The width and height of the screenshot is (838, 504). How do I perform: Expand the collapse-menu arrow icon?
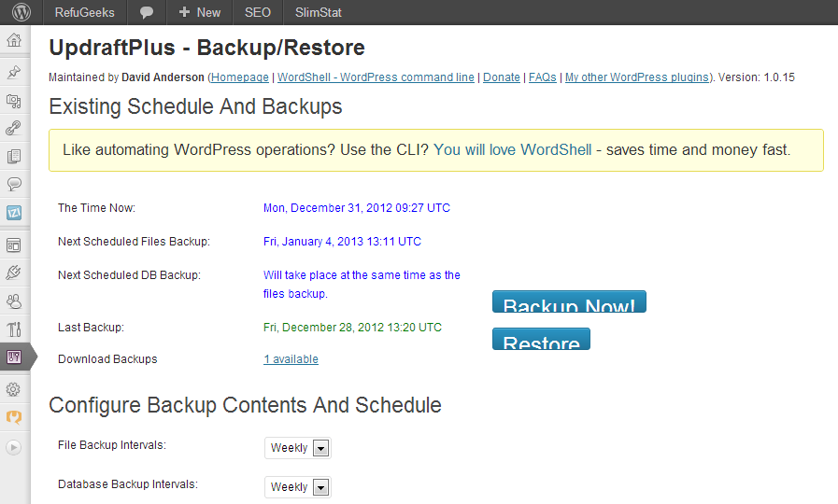coord(14,447)
